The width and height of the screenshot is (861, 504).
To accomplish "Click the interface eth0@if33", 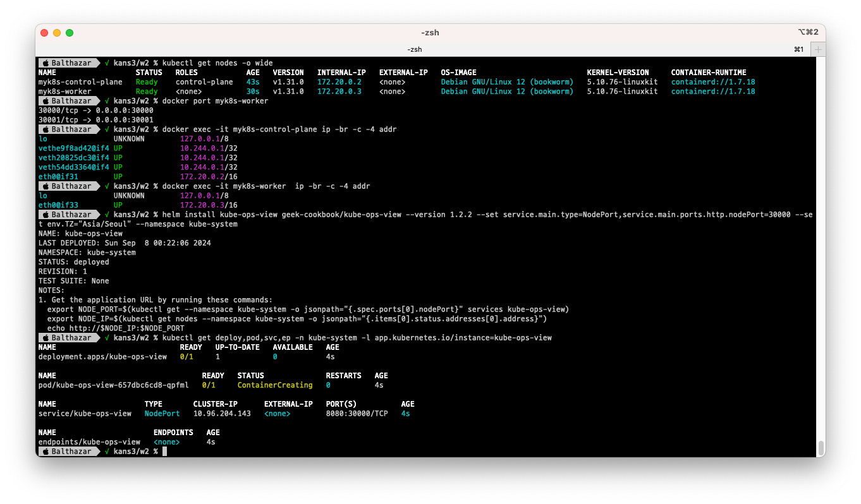I will tap(58, 205).
